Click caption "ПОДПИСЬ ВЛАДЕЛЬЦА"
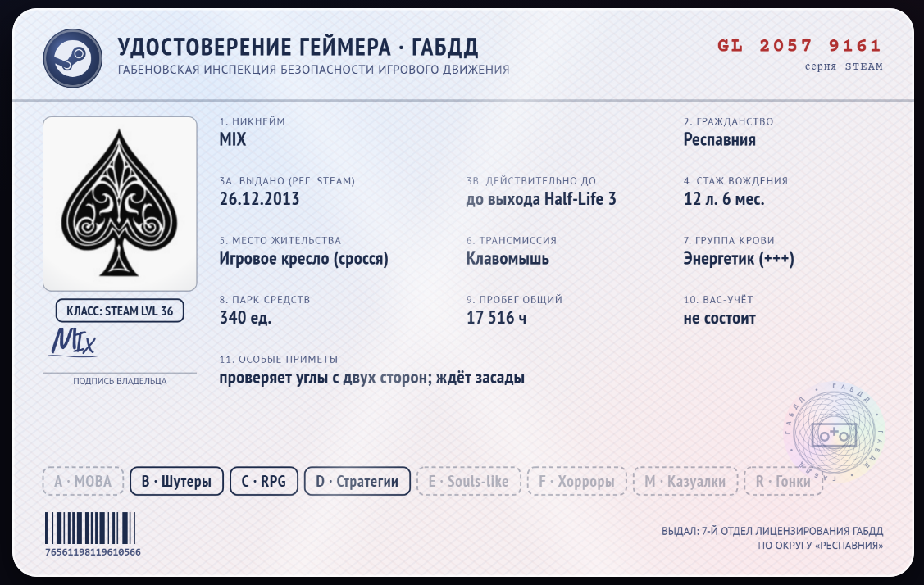 click(x=120, y=381)
